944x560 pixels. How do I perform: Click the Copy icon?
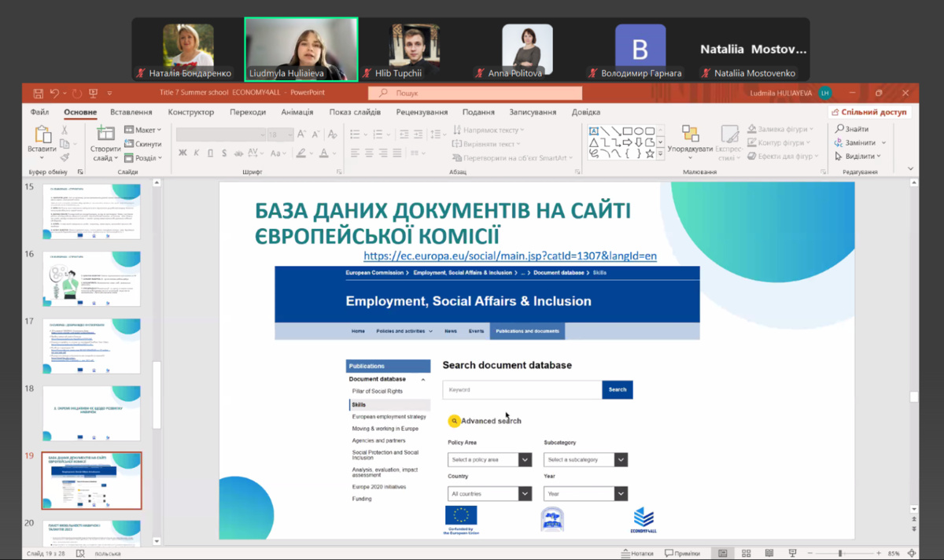click(65, 144)
